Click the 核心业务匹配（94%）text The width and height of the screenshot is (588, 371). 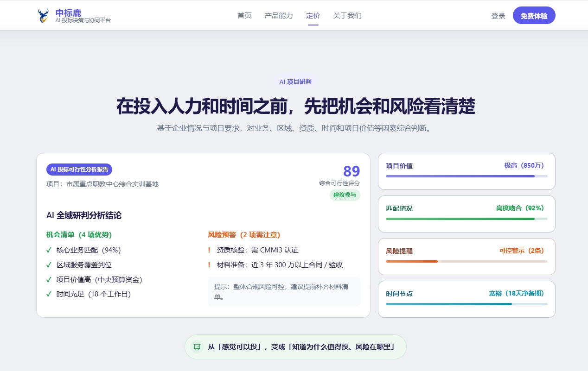pos(89,250)
